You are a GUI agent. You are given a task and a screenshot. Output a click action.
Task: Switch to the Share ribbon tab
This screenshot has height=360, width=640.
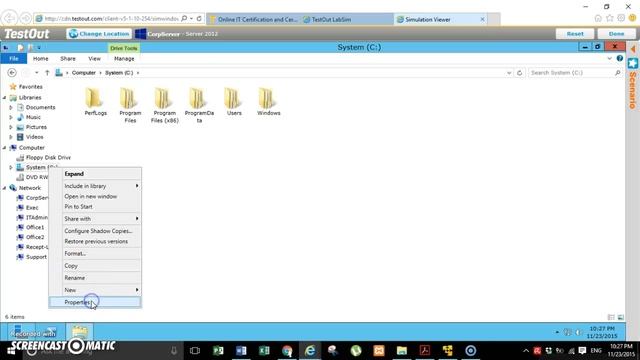tap(68, 58)
